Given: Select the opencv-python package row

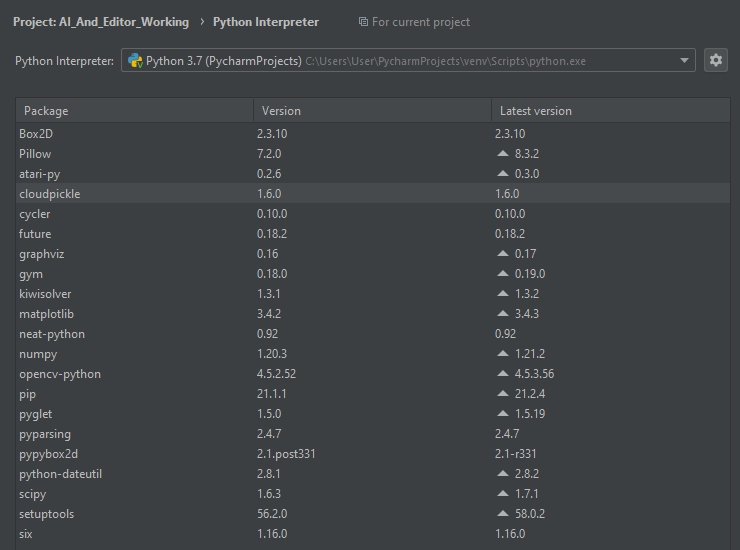Looking at the screenshot, I should [60, 374].
